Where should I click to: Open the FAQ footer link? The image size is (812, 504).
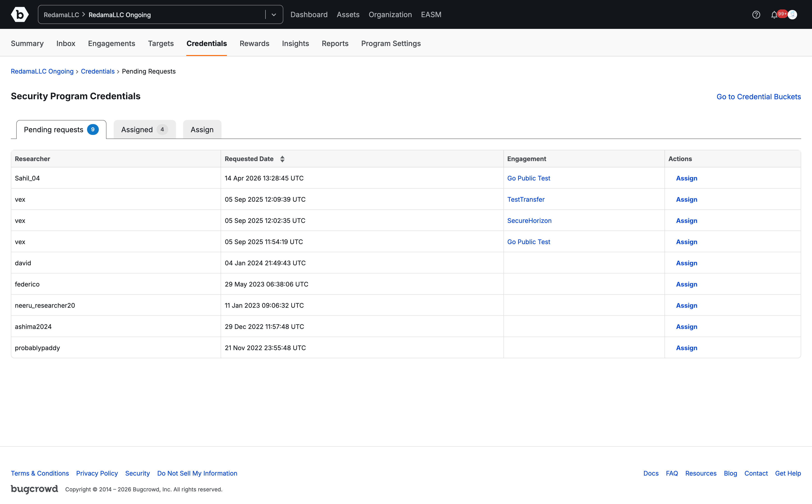click(x=672, y=473)
